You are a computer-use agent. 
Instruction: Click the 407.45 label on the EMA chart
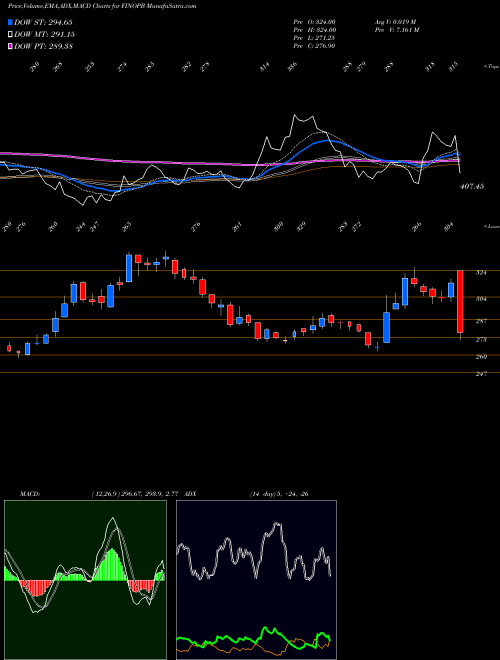tap(472, 186)
